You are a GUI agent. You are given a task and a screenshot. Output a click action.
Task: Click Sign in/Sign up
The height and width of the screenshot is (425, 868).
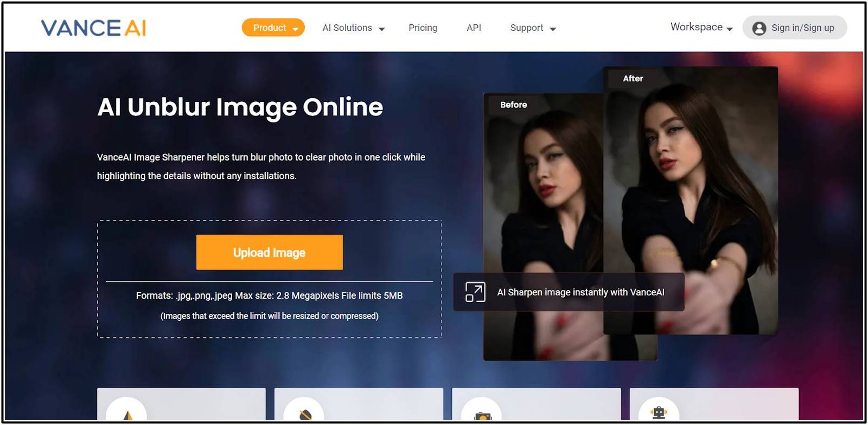click(802, 28)
